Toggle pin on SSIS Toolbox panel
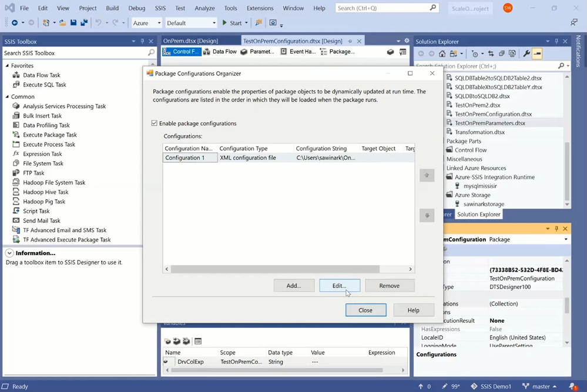 (x=142, y=41)
